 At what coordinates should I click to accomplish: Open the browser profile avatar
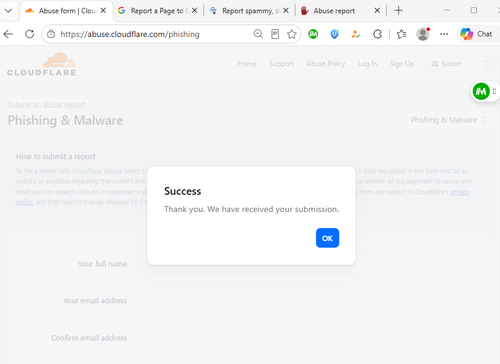(423, 34)
